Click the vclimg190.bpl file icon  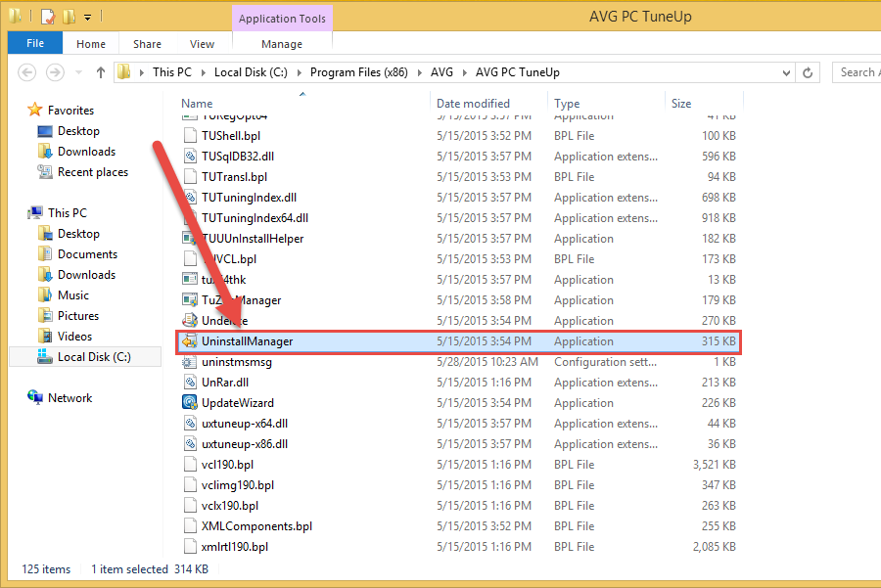(190, 484)
